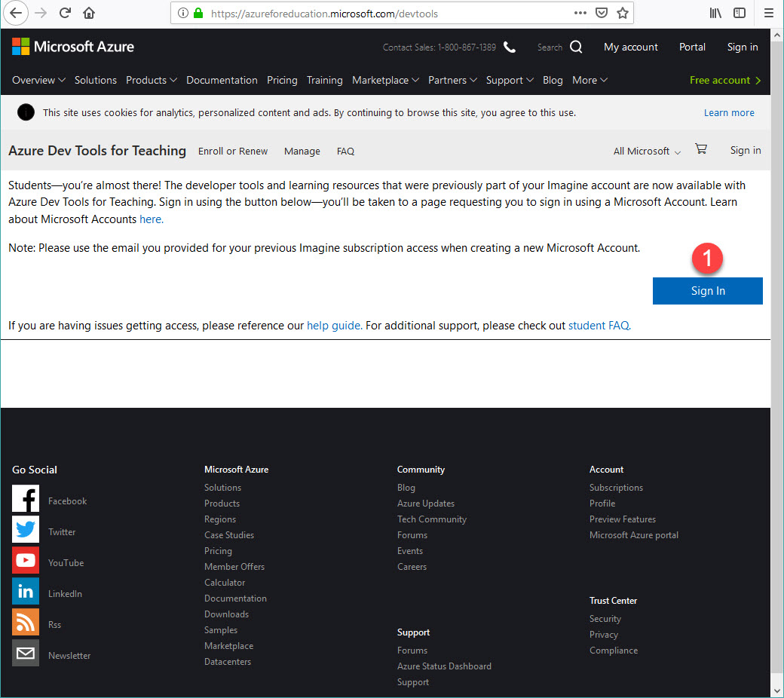
Task: Expand the All Microsoft dropdown
Action: point(646,152)
